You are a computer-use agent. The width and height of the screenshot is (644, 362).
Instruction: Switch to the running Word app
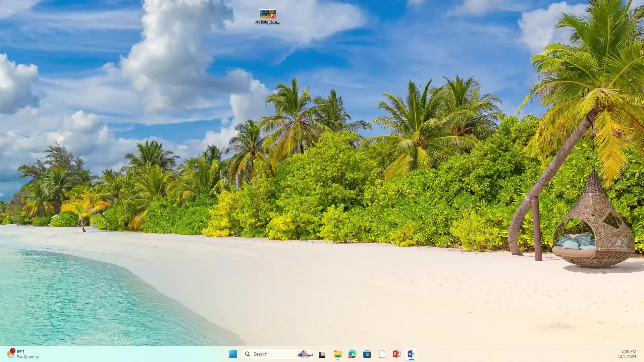(412, 354)
